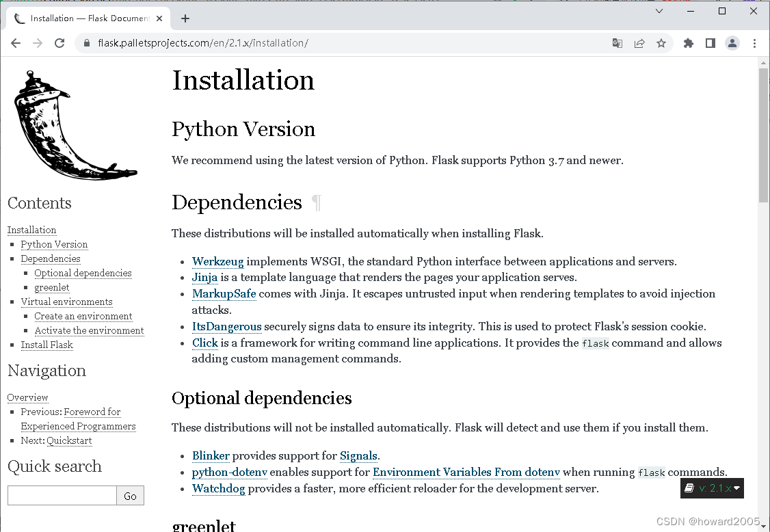This screenshot has height=532, width=770.
Task: View site info via the padlock icon
Action: click(87, 43)
